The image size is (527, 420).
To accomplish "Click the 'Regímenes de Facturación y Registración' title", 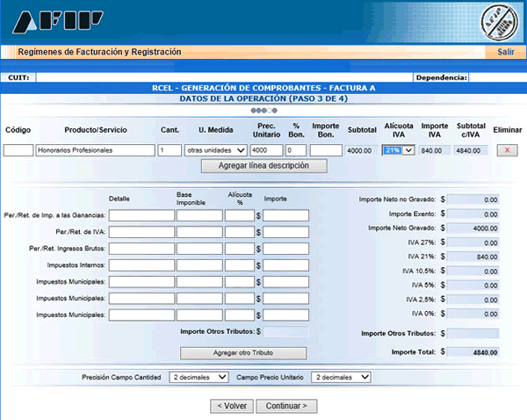I will [x=99, y=52].
